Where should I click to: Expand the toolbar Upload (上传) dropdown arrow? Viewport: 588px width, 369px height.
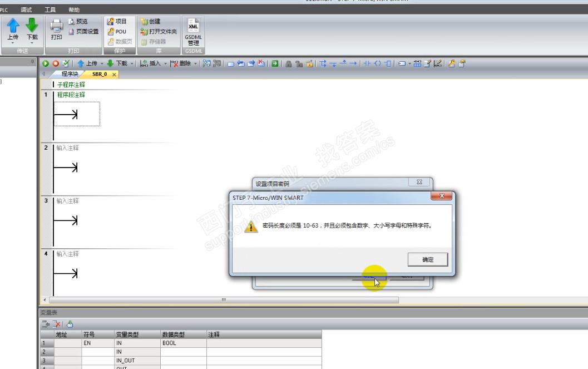[102, 64]
